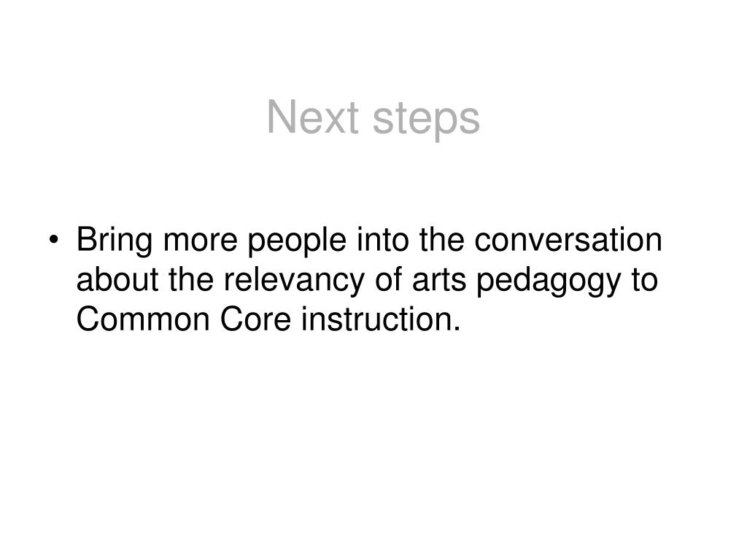Click the word "relevancy" in second line

pyautogui.click(x=294, y=281)
